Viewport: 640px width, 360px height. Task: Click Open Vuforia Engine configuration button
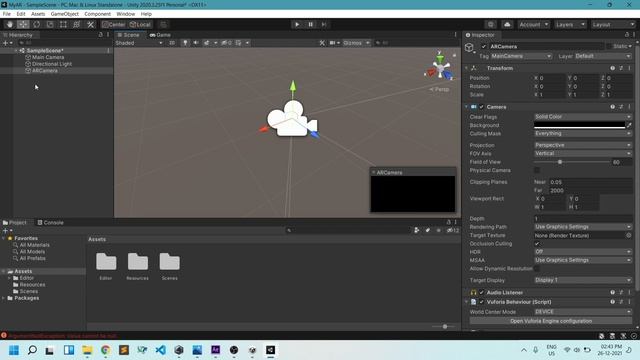point(551,321)
